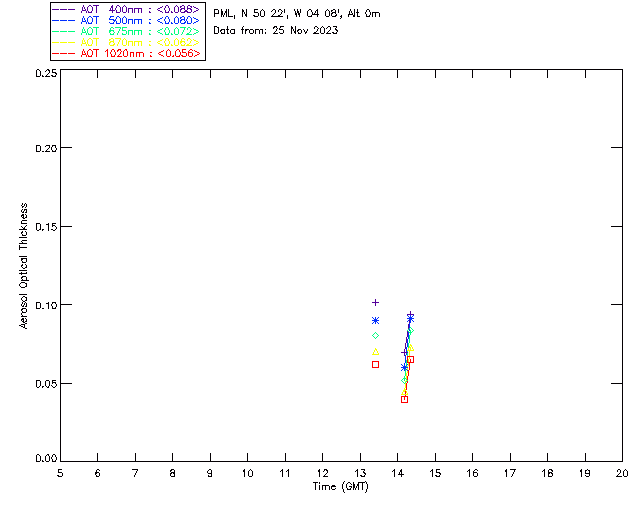Viewport: 640px width, 512px height.
Task: Click the isolated yellow triangle marker near 13.4 hours
Action: pyautogui.click(x=376, y=352)
